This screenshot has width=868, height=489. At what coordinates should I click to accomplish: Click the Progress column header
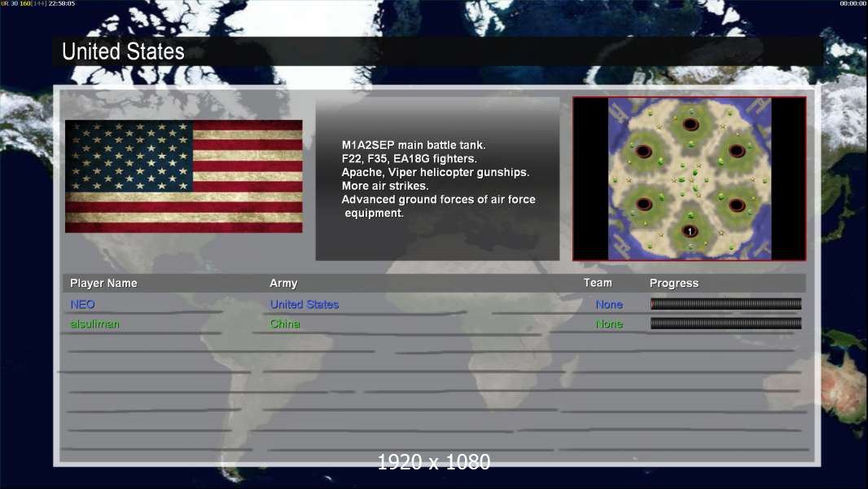point(673,283)
